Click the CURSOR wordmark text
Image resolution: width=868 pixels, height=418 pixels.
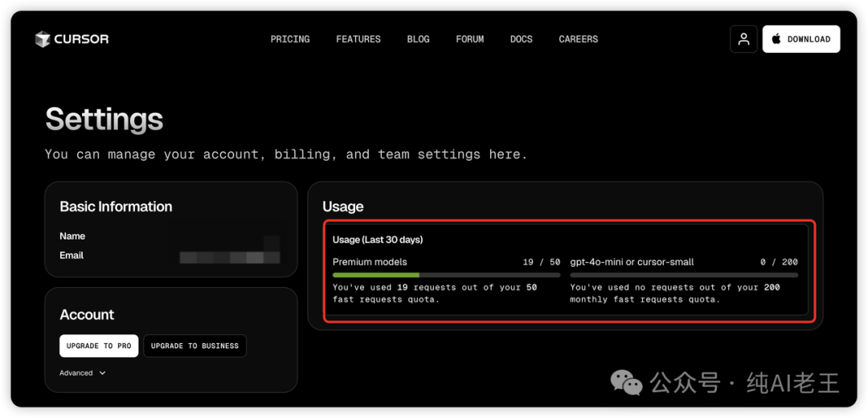81,39
